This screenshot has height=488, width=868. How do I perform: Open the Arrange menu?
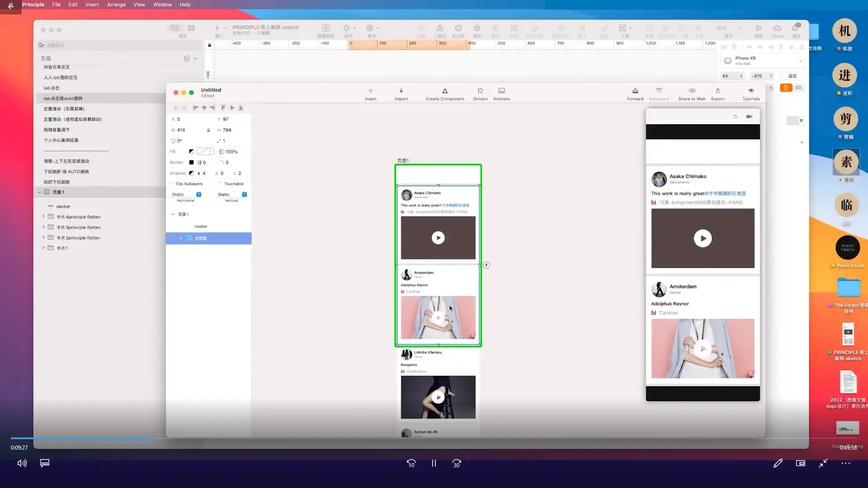pos(116,5)
